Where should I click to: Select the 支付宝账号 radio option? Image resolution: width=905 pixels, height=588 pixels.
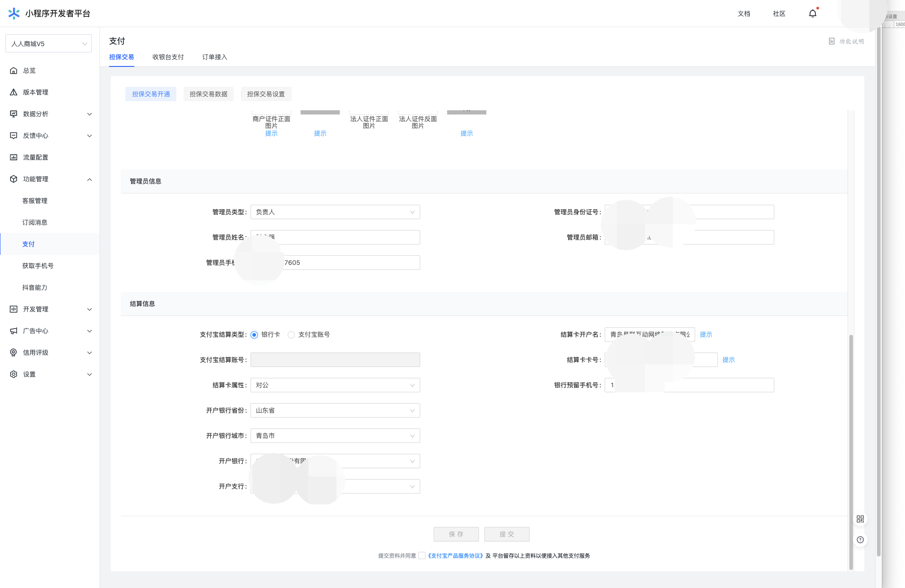click(x=291, y=335)
